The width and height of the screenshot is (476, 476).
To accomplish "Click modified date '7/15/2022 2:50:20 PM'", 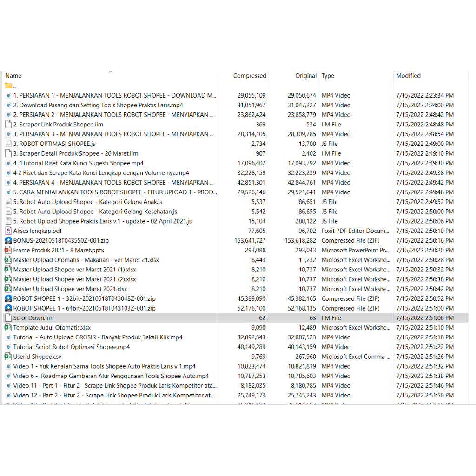I will pyautogui.click(x=425, y=251).
